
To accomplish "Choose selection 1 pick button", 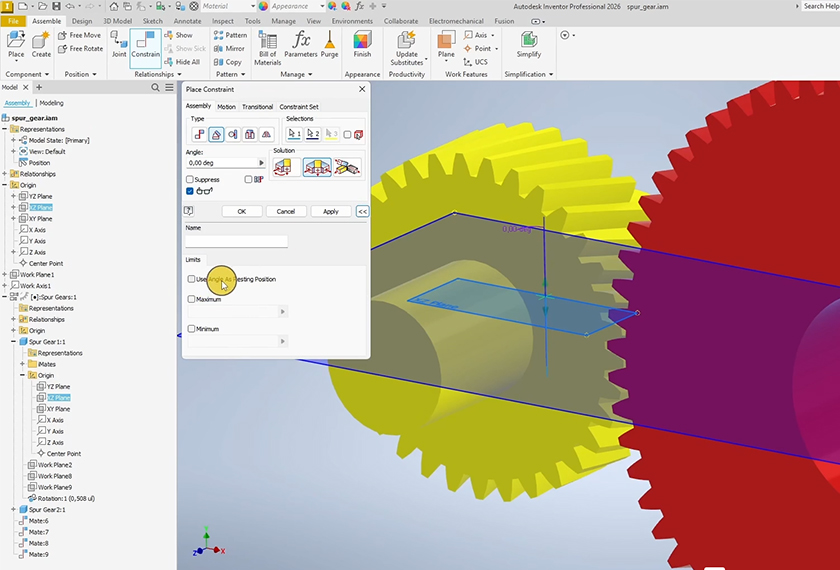I will point(294,134).
